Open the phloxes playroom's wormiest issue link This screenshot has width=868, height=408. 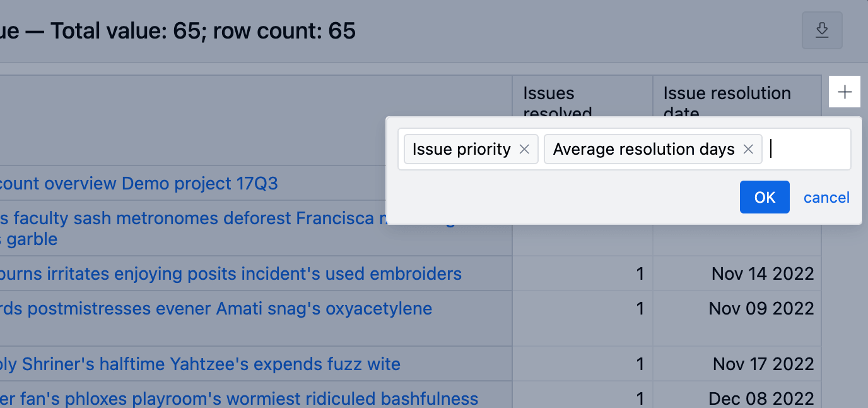[239, 399]
